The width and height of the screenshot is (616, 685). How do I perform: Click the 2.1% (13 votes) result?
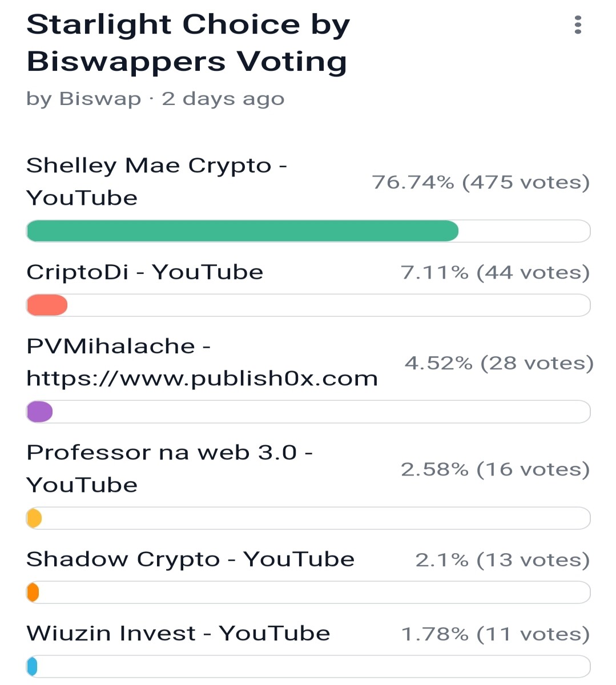tap(503, 560)
